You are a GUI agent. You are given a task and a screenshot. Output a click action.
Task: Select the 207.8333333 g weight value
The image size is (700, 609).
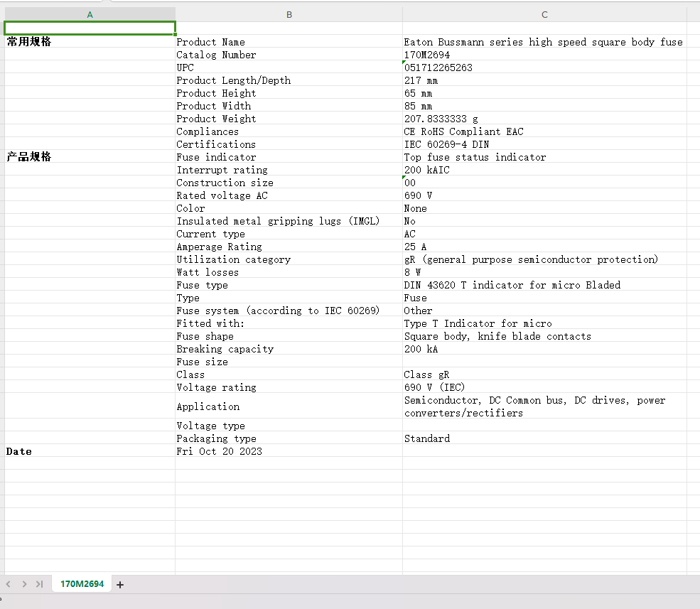coord(544,118)
